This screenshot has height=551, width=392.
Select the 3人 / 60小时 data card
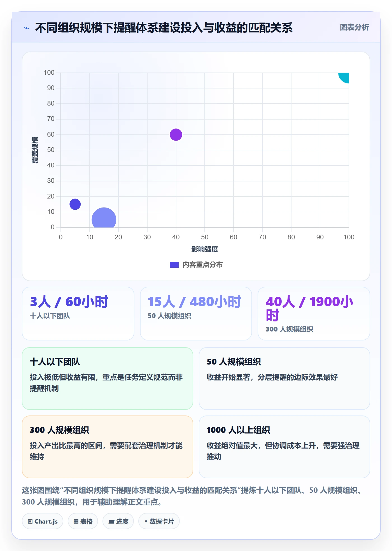(x=78, y=313)
